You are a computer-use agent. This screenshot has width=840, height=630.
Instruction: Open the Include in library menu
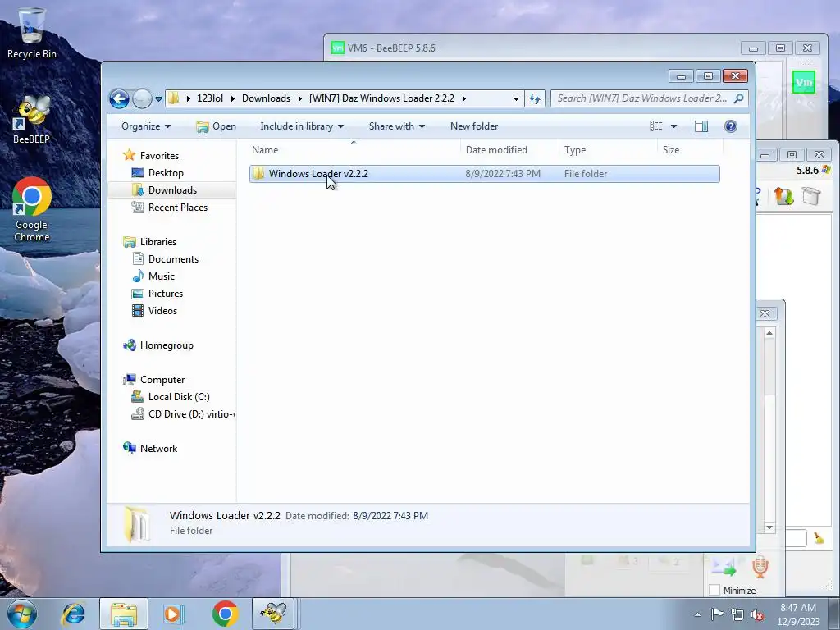click(302, 126)
